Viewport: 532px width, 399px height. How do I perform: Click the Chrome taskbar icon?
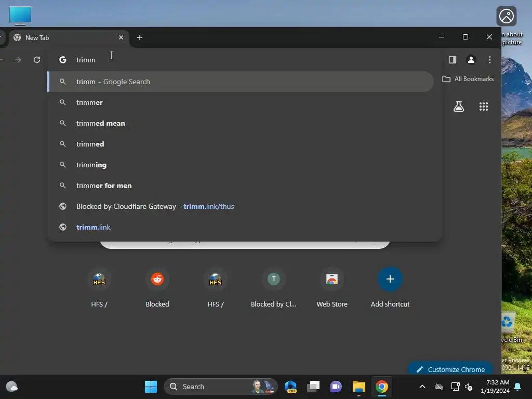(x=382, y=387)
